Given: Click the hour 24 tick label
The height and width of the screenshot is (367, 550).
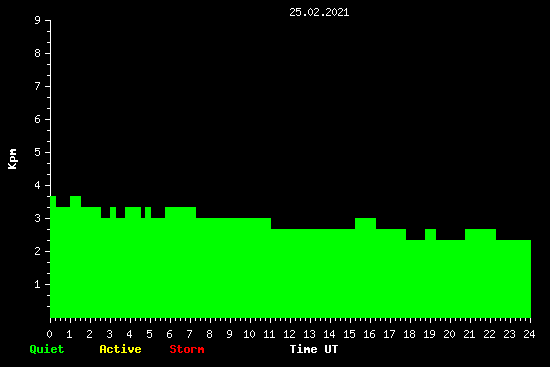Looking at the screenshot, I should pos(529,334).
